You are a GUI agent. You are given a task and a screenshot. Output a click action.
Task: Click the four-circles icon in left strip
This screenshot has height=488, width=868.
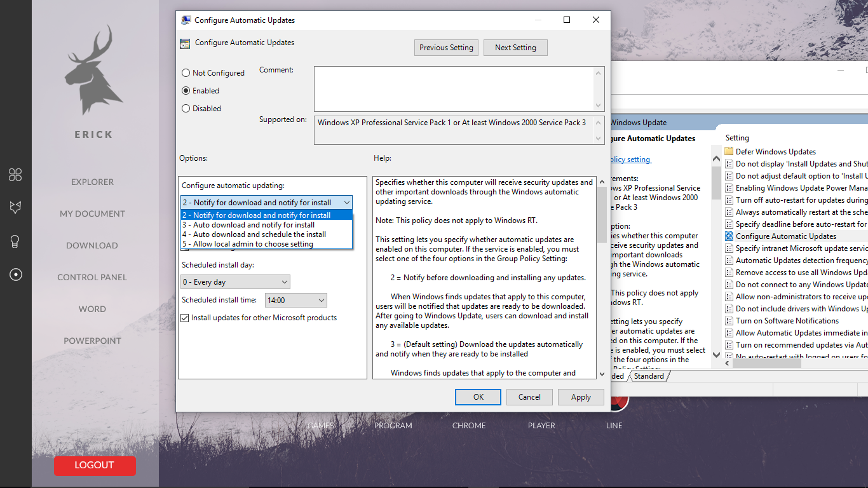(15, 175)
